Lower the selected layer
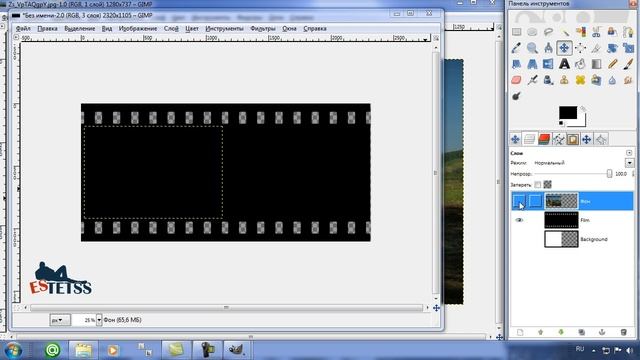Image resolution: width=640 pixels, height=360 pixels. (x=561, y=332)
